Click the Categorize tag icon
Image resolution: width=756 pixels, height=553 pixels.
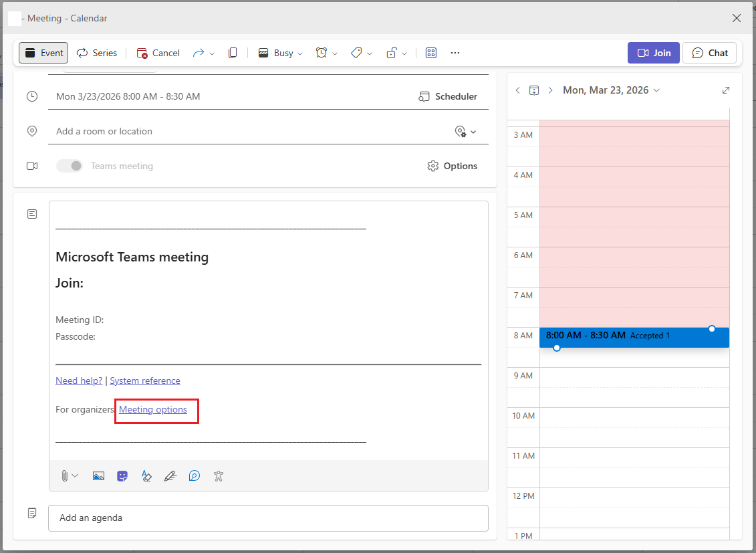click(356, 53)
